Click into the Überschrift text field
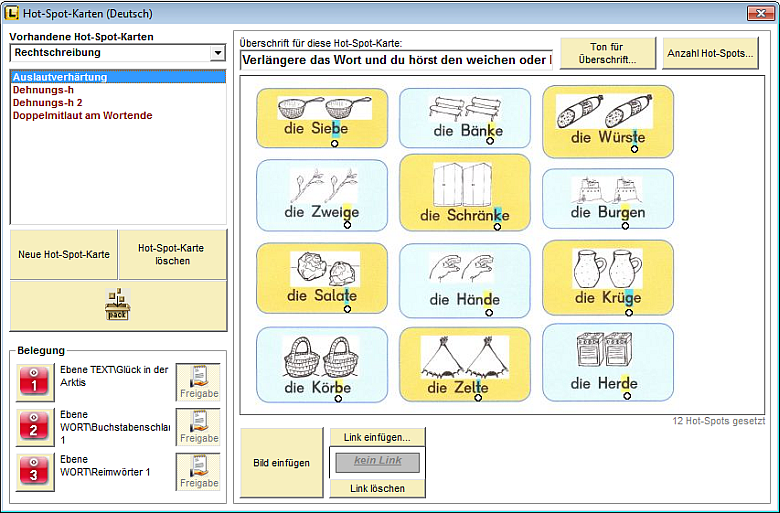The height and width of the screenshot is (513, 780). pos(396,61)
